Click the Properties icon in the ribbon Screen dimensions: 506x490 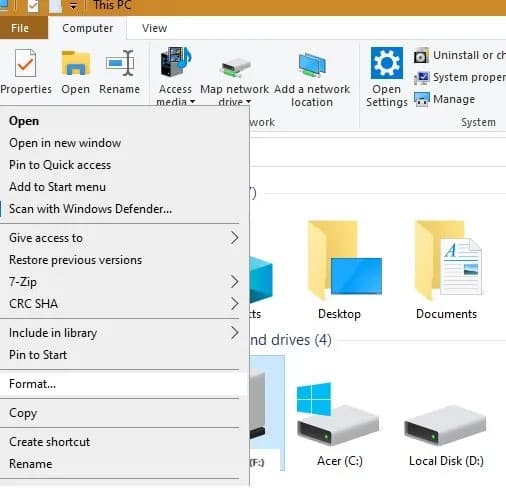pyautogui.click(x=25, y=64)
